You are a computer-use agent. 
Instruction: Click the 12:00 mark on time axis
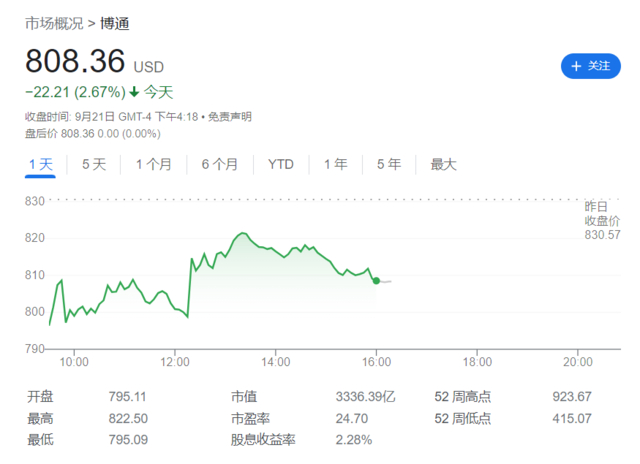point(175,361)
